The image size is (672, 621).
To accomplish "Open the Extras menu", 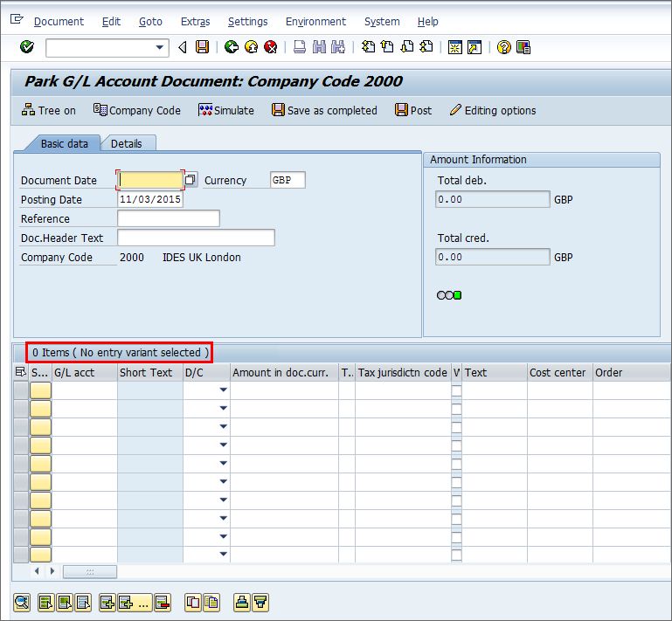I will [196, 22].
